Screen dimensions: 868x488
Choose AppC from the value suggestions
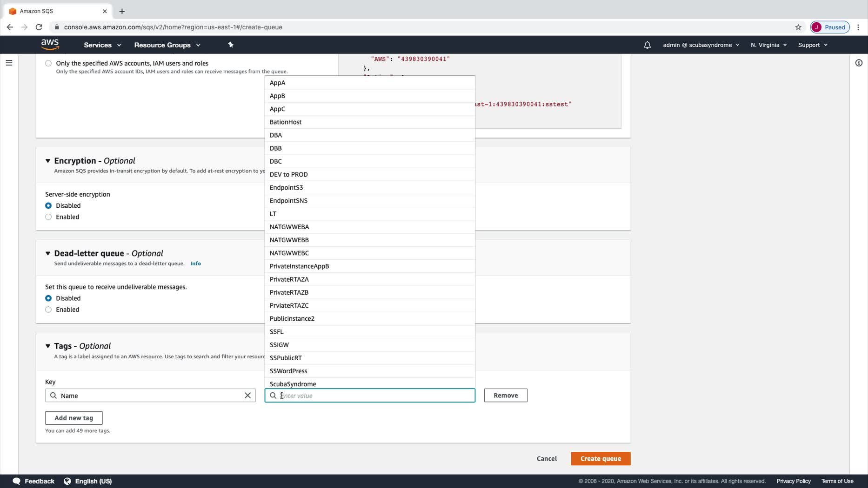click(x=370, y=109)
